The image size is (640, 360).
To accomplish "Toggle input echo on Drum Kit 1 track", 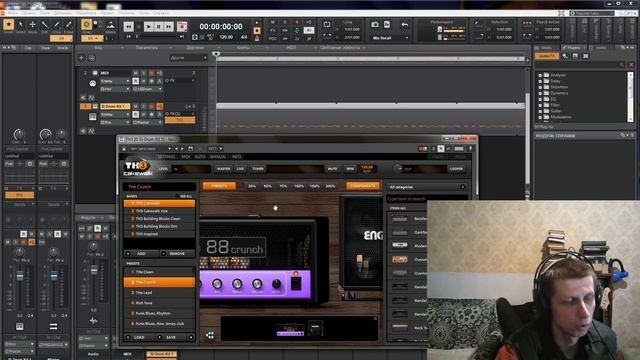I will [159, 107].
